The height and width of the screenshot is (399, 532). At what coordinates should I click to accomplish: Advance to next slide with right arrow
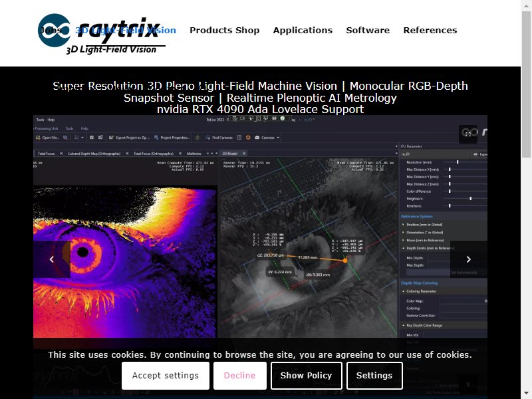click(x=469, y=259)
